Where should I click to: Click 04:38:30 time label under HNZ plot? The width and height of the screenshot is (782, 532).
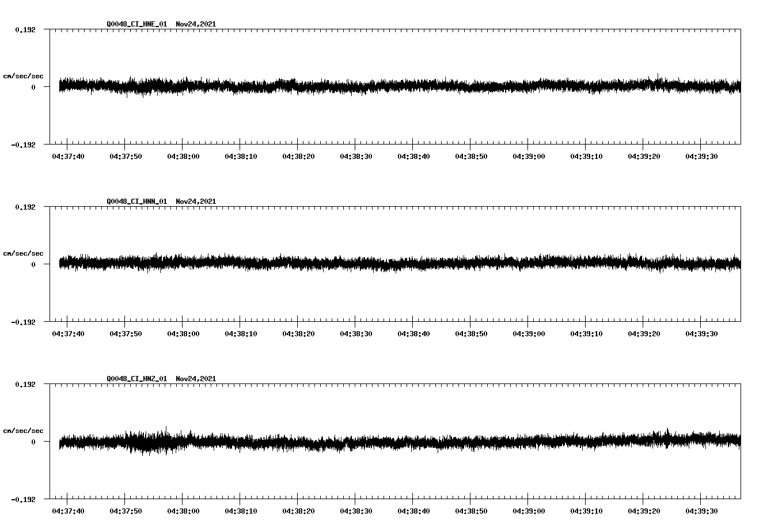pyautogui.click(x=356, y=511)
